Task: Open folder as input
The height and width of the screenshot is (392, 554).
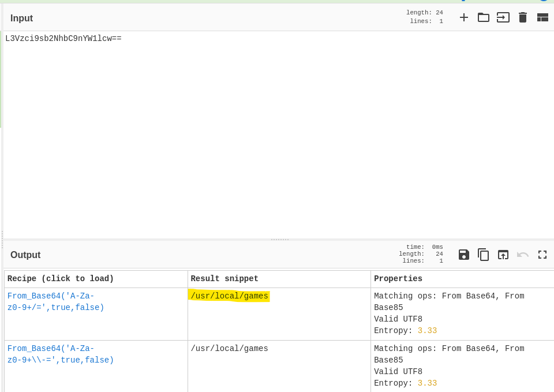Action: pos(484,17)
